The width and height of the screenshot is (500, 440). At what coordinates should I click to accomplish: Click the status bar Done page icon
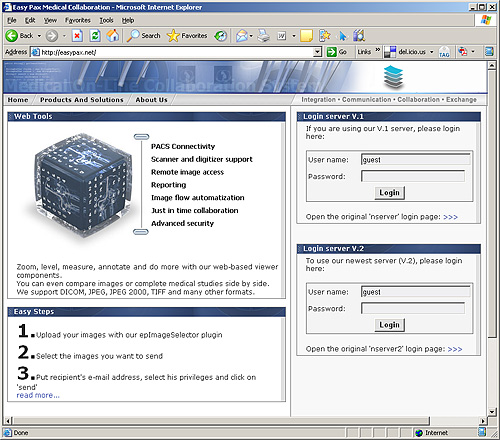pyautogui.click(x=8, y=433)
